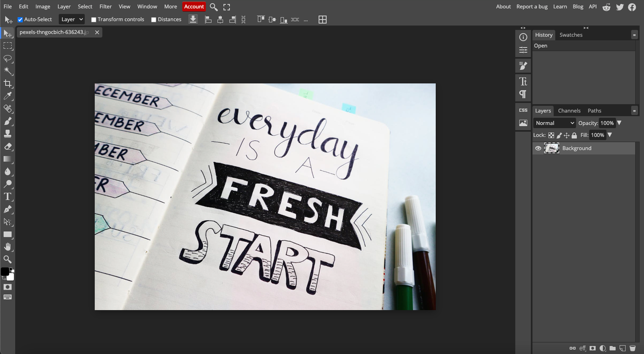Open the File menu

click(8, 7)
